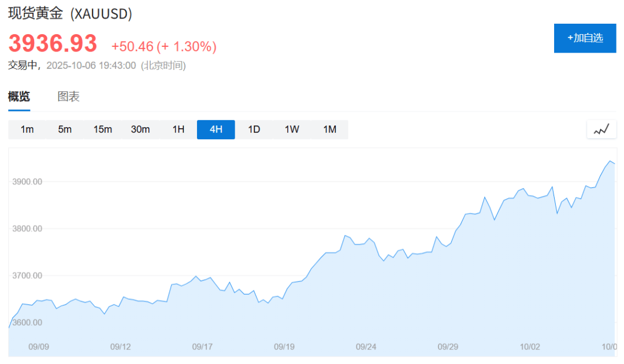Choose the 1M monthly interval

[330, 129]
